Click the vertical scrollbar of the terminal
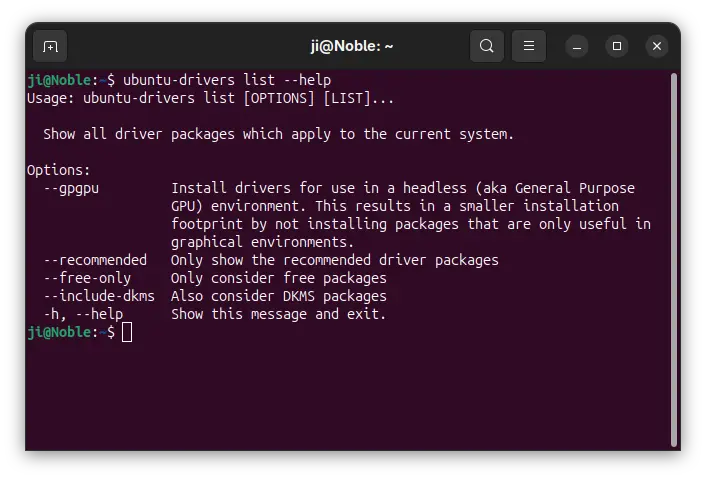Viewport: 706px width, 479px height. pyautogui.click(x=674, y=259)
